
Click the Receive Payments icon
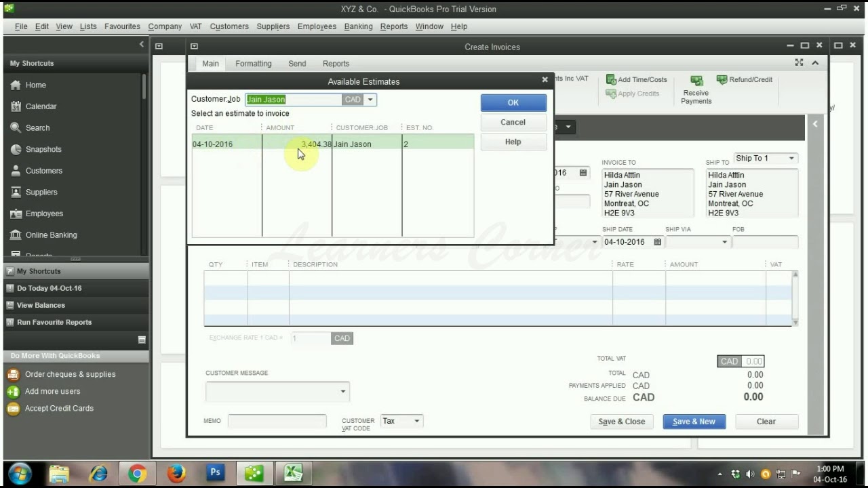click(696, 81)
